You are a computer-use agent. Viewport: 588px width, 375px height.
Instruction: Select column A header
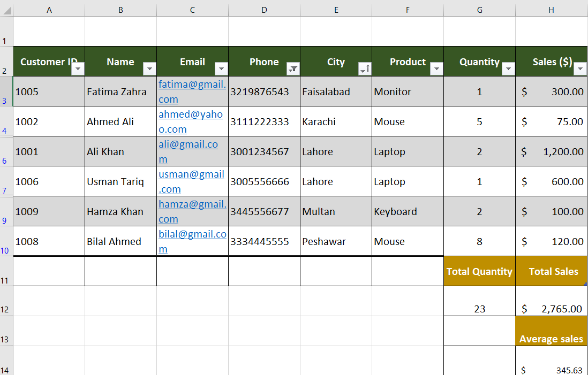49,11
